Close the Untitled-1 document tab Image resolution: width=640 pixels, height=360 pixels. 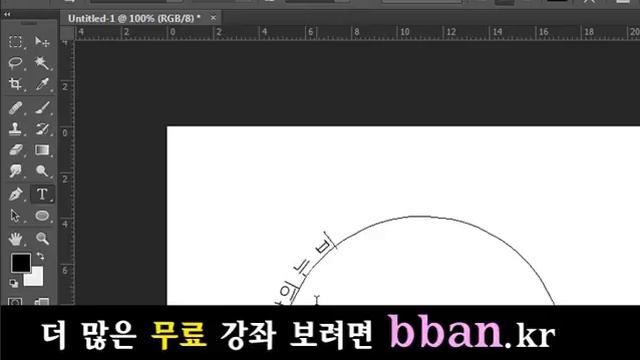213,18
